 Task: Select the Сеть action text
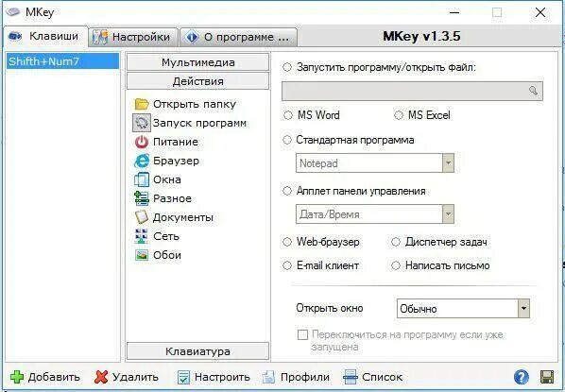166,236
